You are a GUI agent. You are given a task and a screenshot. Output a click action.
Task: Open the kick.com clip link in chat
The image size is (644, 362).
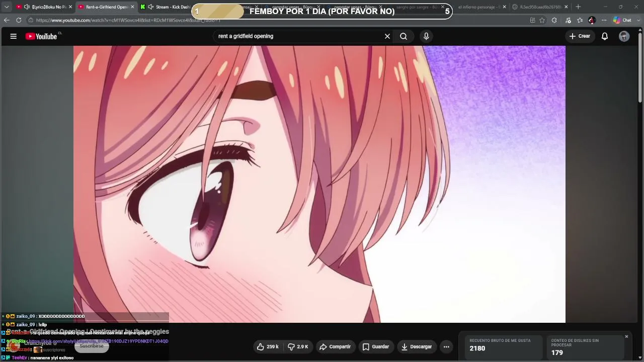coord(99,341)
